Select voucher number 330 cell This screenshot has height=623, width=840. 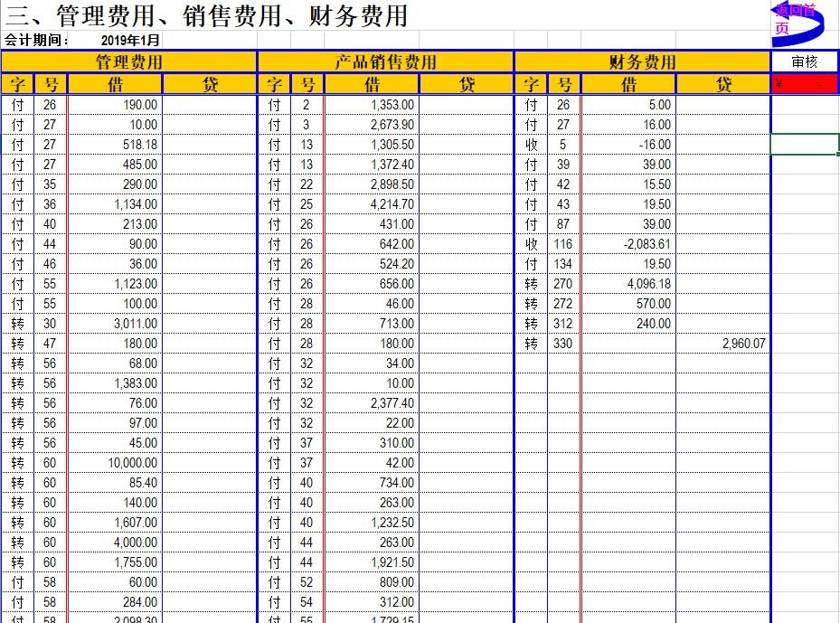pos(563,344)
